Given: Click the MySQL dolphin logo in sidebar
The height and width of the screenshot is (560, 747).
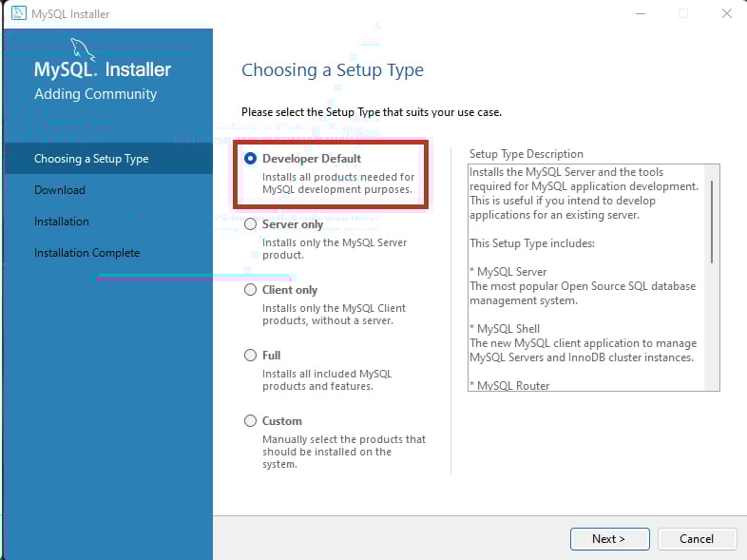Looking at the screenshot, I should coord(83,49).
